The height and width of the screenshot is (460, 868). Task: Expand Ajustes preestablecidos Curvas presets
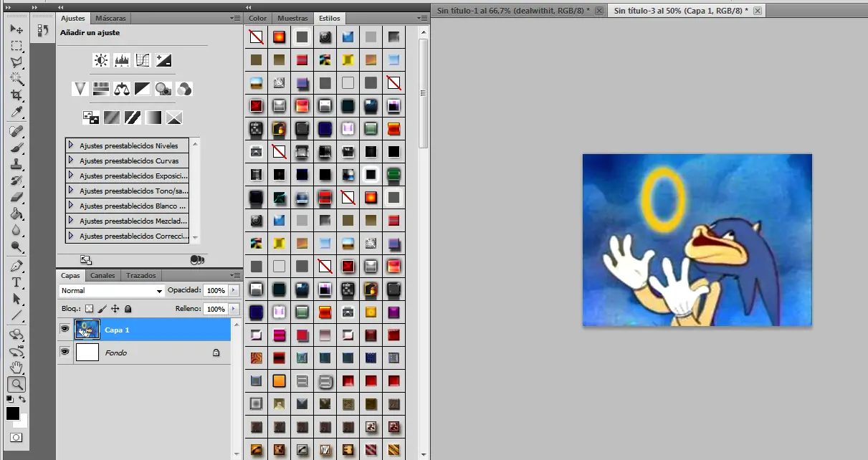71,160
